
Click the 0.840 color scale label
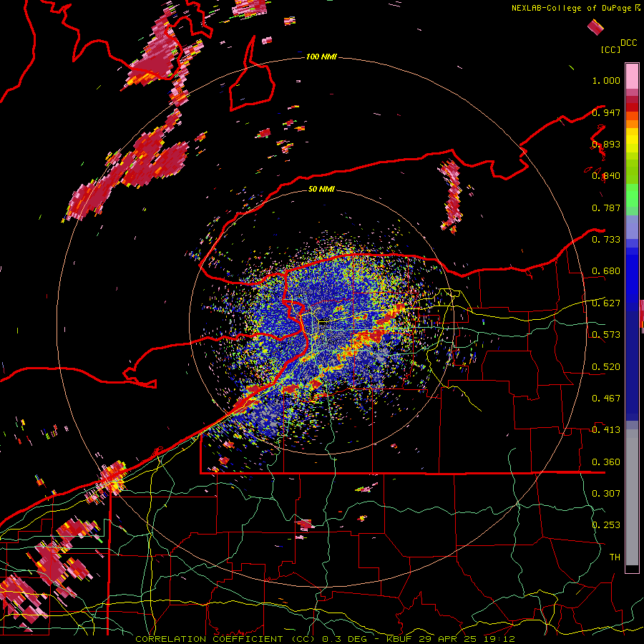click(x=606, y=176)
